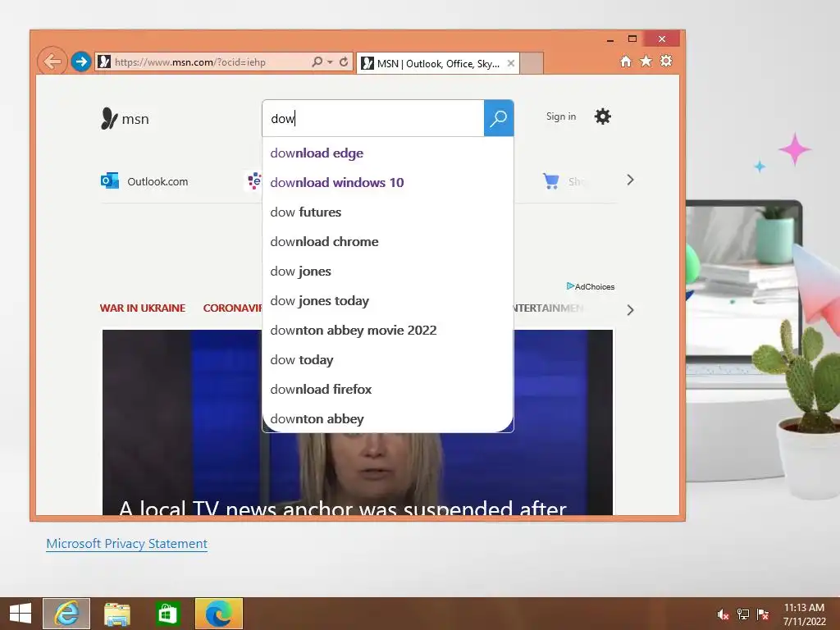Select suggestion download firefox
Viewport: 840px width, 630px height.
[387, 389]
